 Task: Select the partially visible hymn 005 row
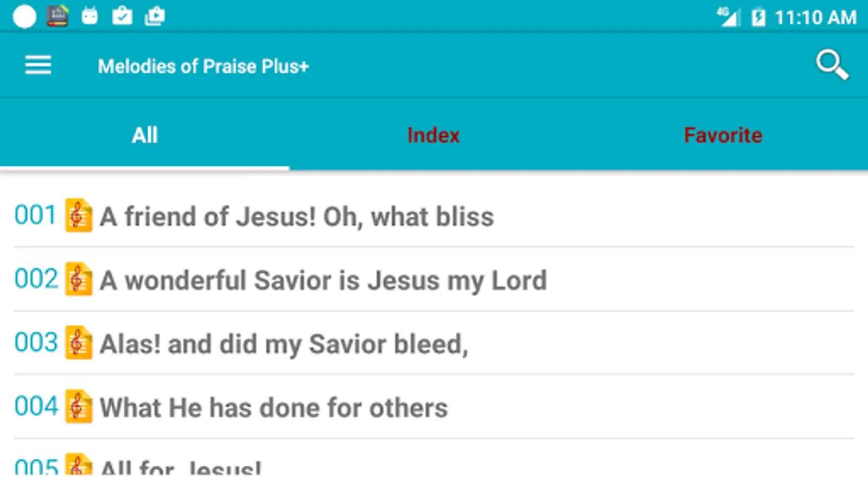(x=181, y=466)
